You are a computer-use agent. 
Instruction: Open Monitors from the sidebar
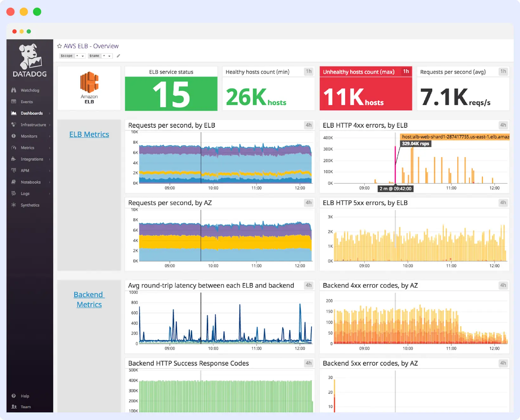click(x=29, y=136)
